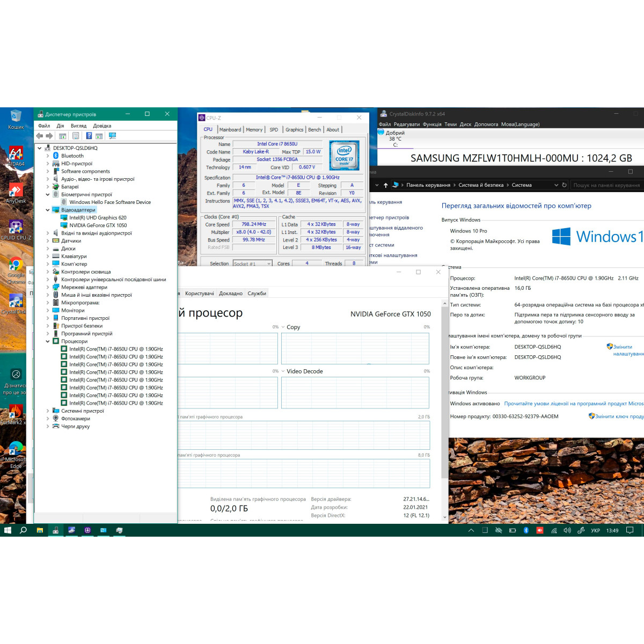Select the DESKTOP-QSLD6HQ root node
The height and width of the screenshot is (644, 644).
click(75, 148)
